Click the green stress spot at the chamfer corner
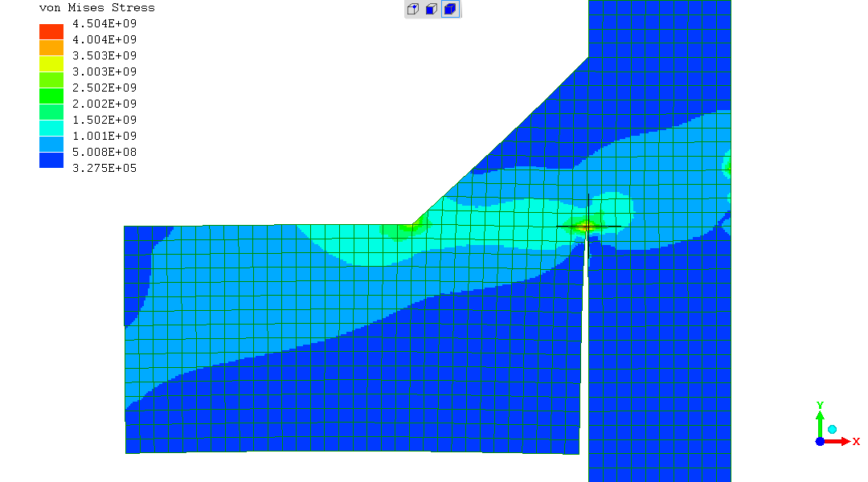Screen dimensions: 868x482 [411, 227]
